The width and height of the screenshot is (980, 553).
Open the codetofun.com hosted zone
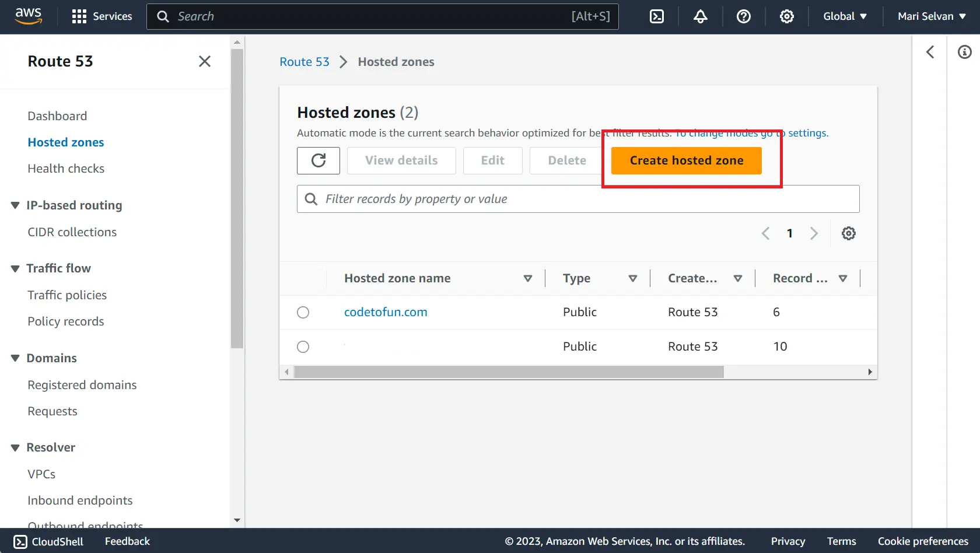[386, 312]
